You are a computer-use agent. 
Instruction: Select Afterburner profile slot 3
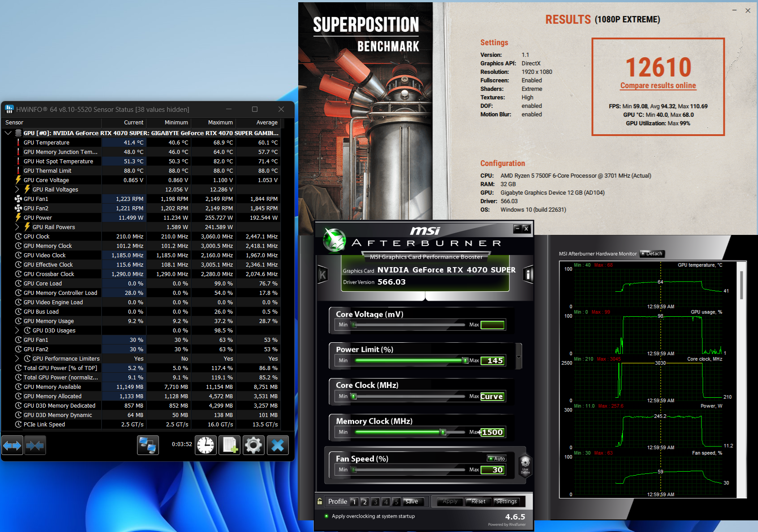pos(375,502)
